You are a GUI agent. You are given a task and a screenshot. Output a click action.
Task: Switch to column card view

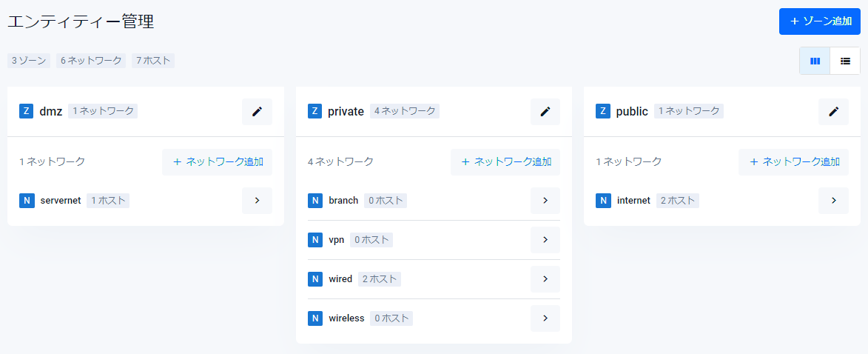[815, 61]
